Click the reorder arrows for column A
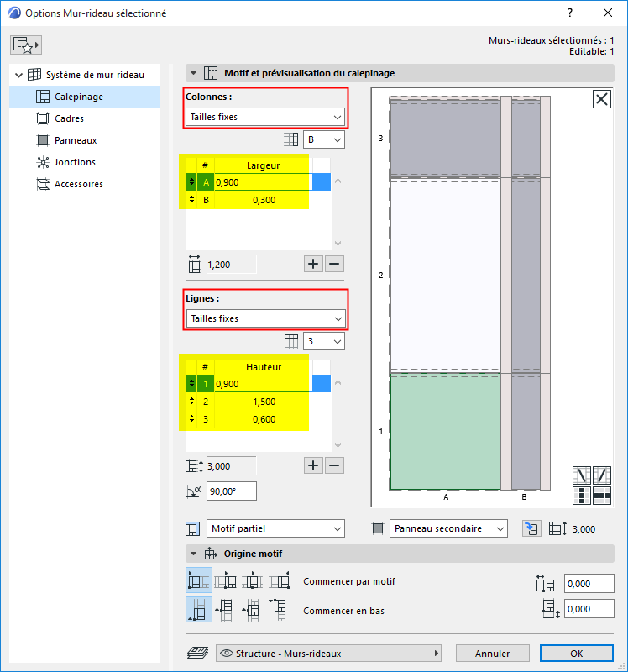 pos(191,181)
